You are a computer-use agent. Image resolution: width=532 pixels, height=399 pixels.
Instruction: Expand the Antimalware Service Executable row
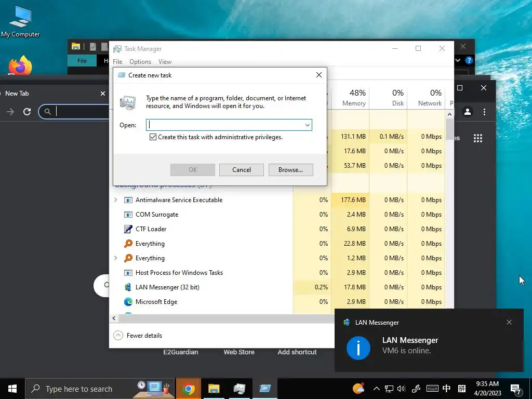tap(116, 200)
